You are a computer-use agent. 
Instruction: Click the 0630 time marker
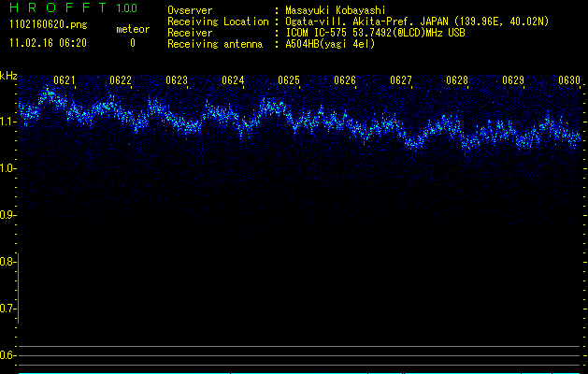tap(569, 81)
